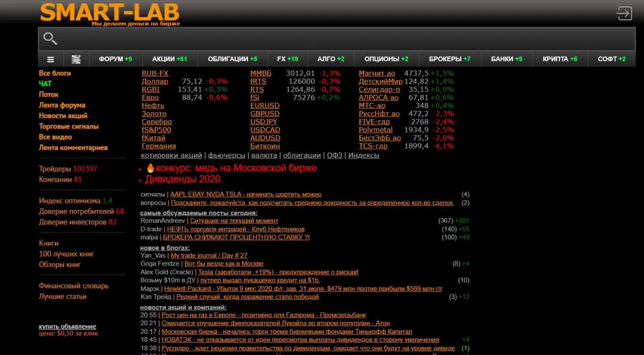Open the КРИПТА menu tab
Screen dimensions: 644x355
560,59
